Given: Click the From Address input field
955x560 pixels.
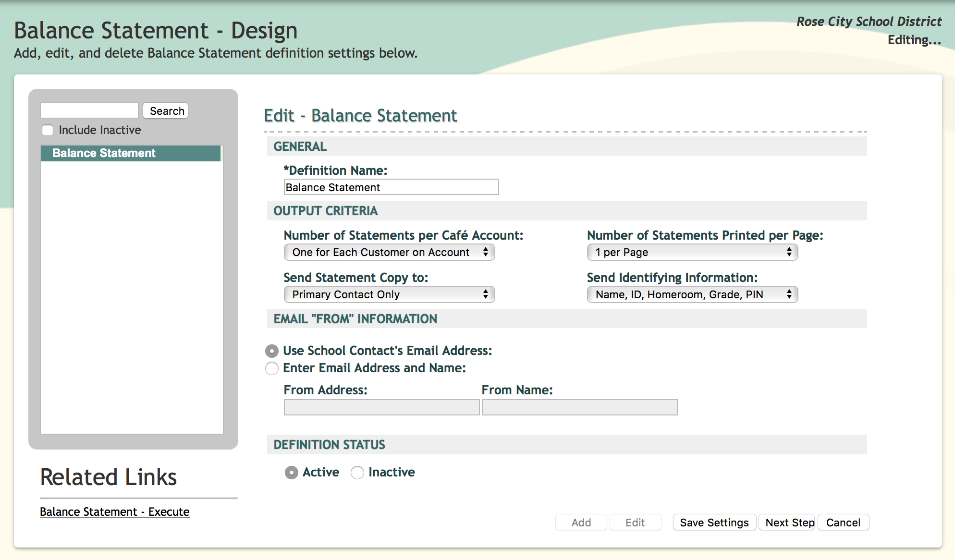Looking at the screenshot, I should tap(381, 407).
